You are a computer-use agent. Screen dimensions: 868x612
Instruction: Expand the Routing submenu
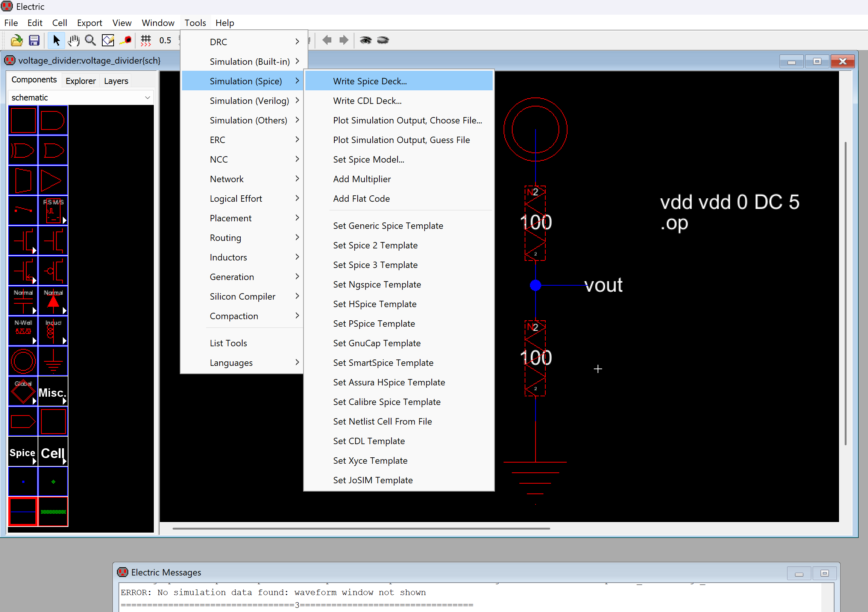pyautogui.click(x=242, y=237)
